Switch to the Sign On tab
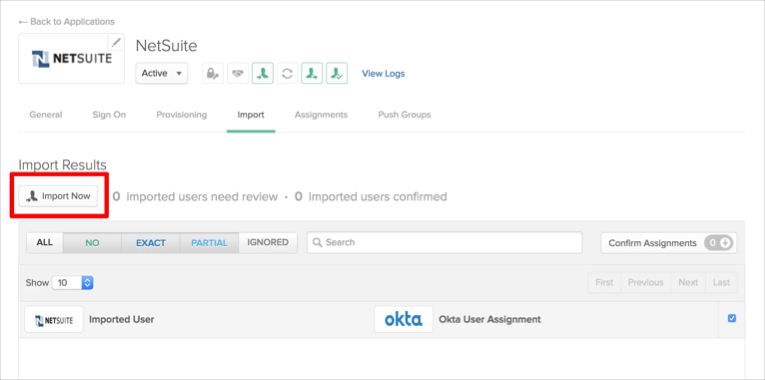 [x=109, y=115]
